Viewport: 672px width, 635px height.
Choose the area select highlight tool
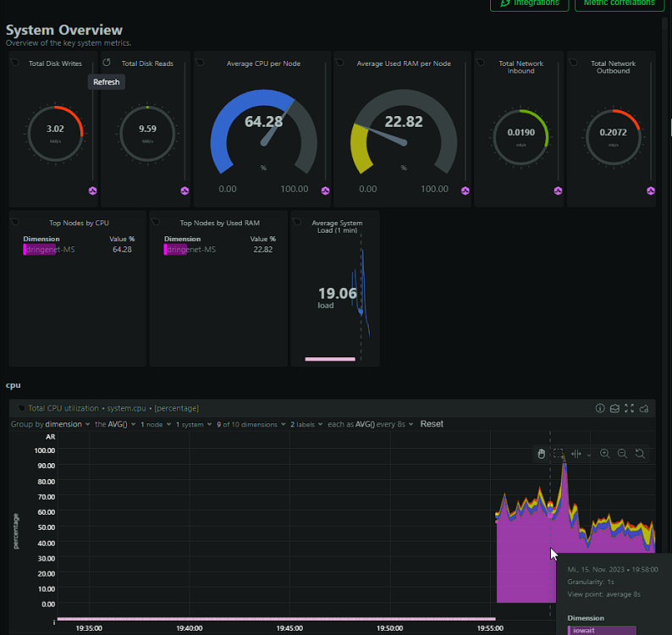click(558, 454)
